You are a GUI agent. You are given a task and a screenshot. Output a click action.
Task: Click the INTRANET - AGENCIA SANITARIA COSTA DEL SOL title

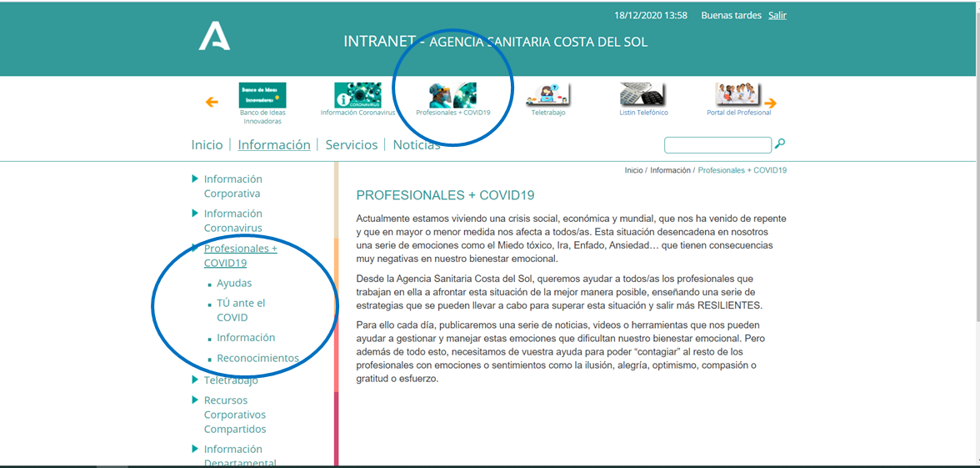pos(496,42)
